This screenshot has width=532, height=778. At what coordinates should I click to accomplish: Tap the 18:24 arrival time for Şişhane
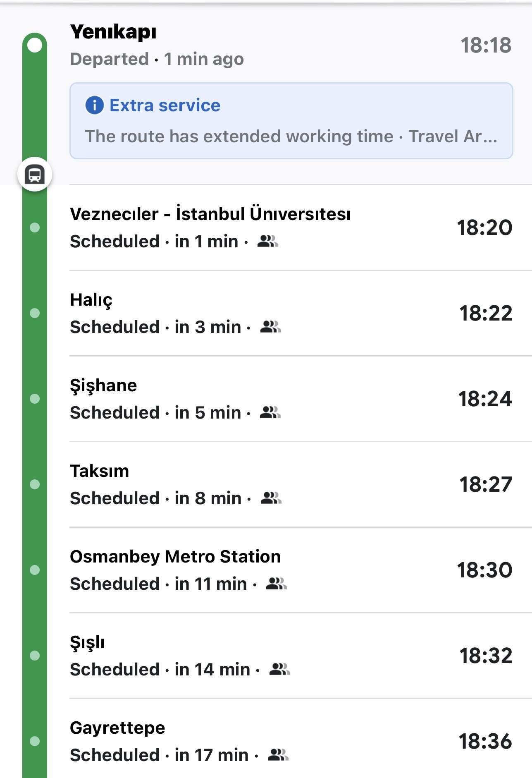pyautogui.click(x=485, y=399)
